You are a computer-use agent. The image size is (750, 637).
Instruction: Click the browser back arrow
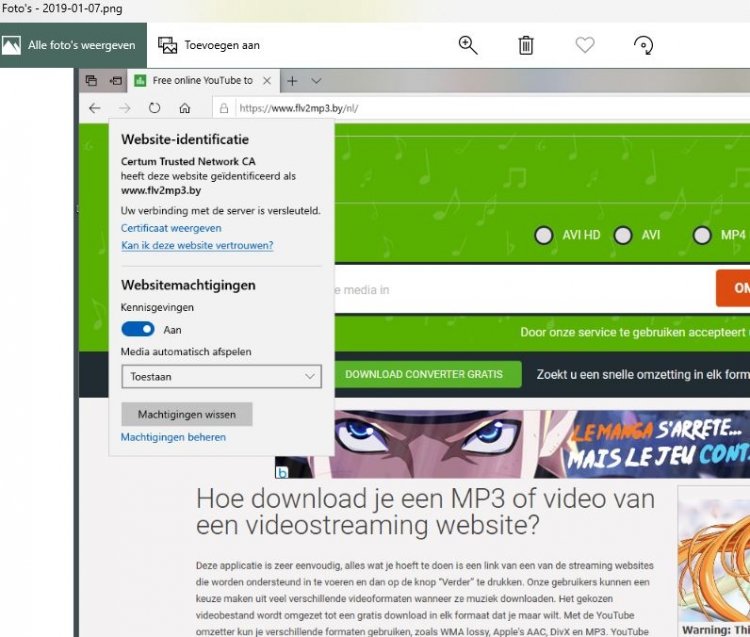[94, 108]
